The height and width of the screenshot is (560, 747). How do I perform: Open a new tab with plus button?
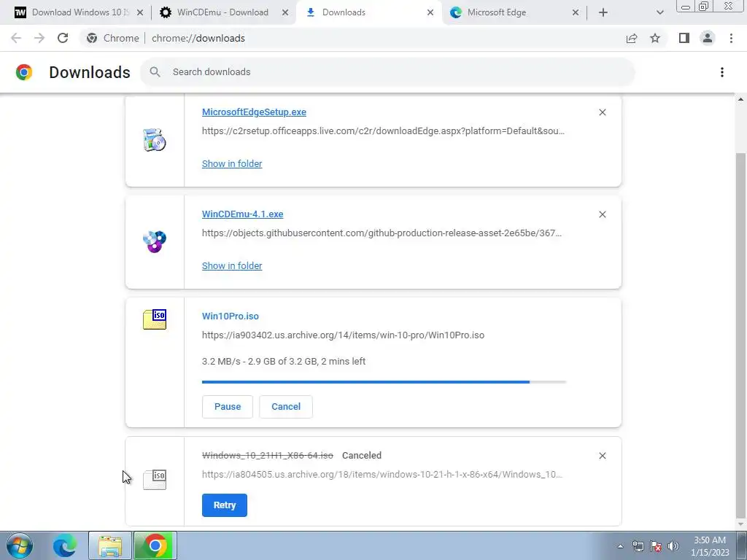pyautogui.click(x=603, y=12)
